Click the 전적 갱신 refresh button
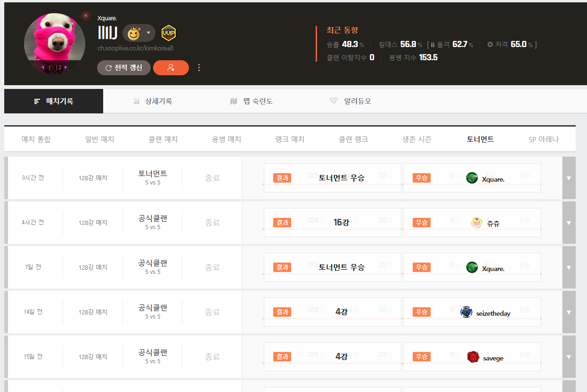587x392 pixels. 123,68
